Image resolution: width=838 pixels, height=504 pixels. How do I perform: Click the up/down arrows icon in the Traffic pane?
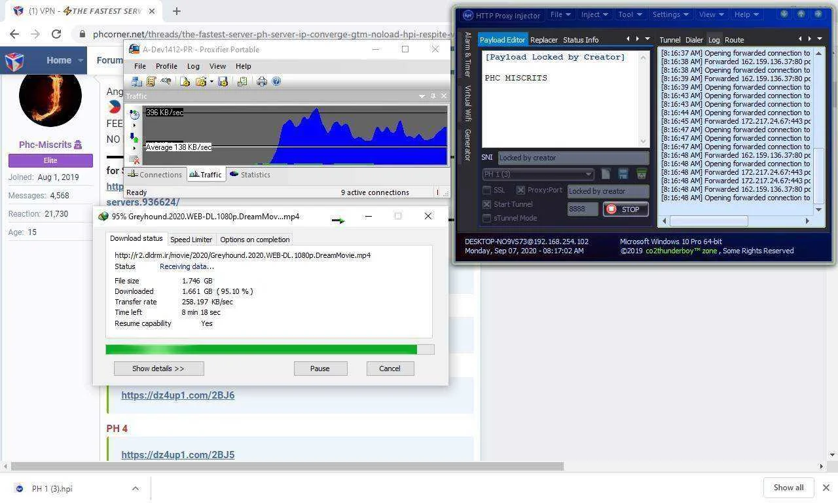[x=134, y=137]
